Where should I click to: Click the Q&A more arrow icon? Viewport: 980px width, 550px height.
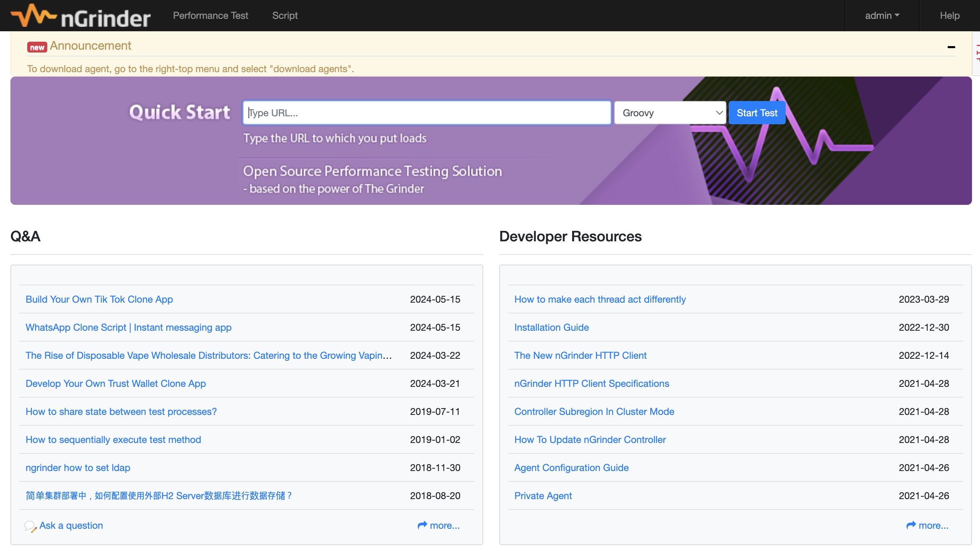click(x=422, y=525)
